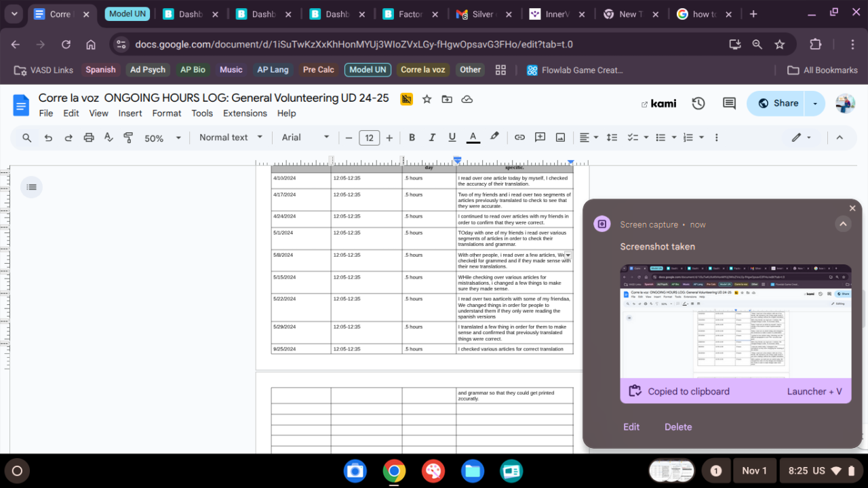Open the Edit menu in the menu bar
The image size is (868, 488).
pos(71,113)
